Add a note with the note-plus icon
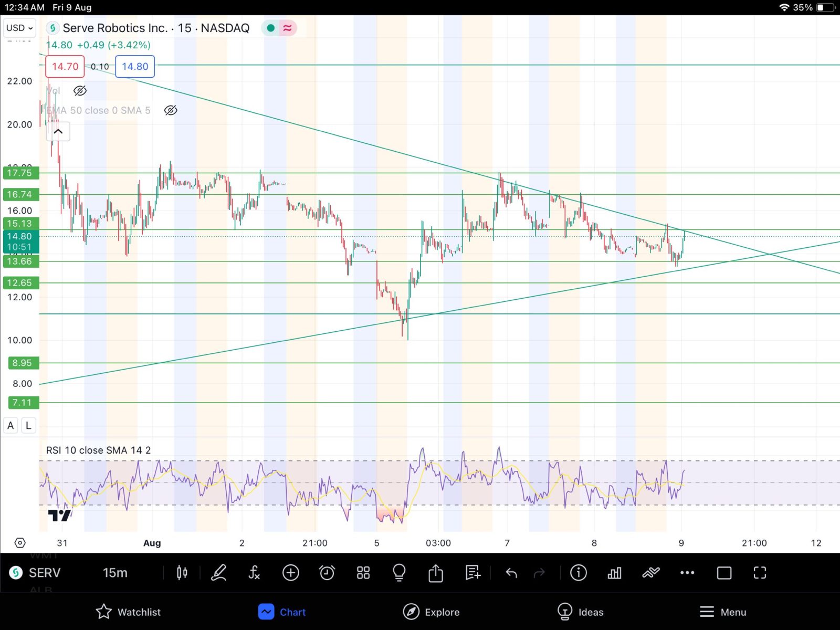This screenshot has width=840, height=630. (472, 572)
